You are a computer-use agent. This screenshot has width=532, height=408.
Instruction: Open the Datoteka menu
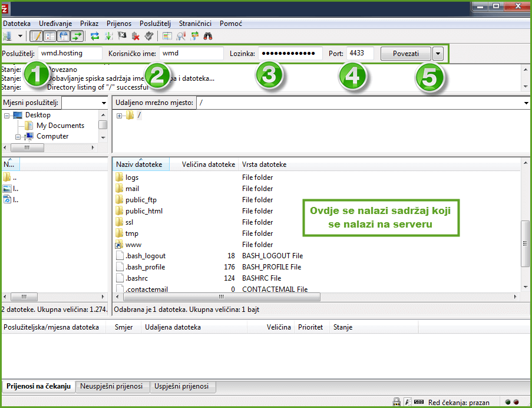pyautogui.click(x=16, y=24)
